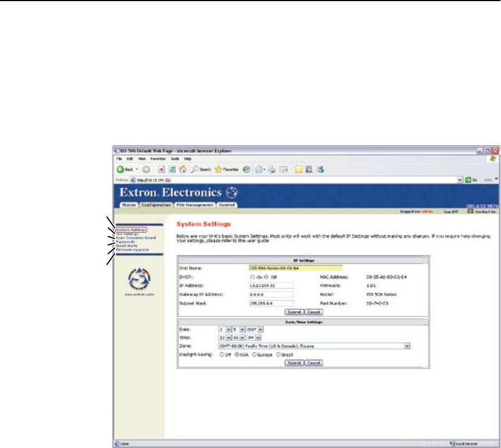Open the Time hour dropdown
The height and width of the screenshot is (448, 501).
(x=229, y=338)
